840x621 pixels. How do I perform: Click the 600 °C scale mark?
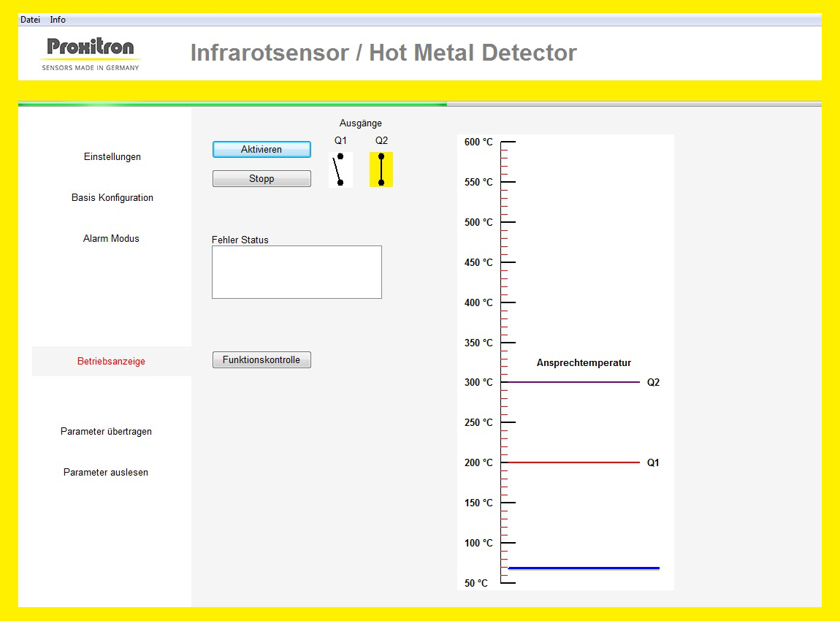pos(477,142)
